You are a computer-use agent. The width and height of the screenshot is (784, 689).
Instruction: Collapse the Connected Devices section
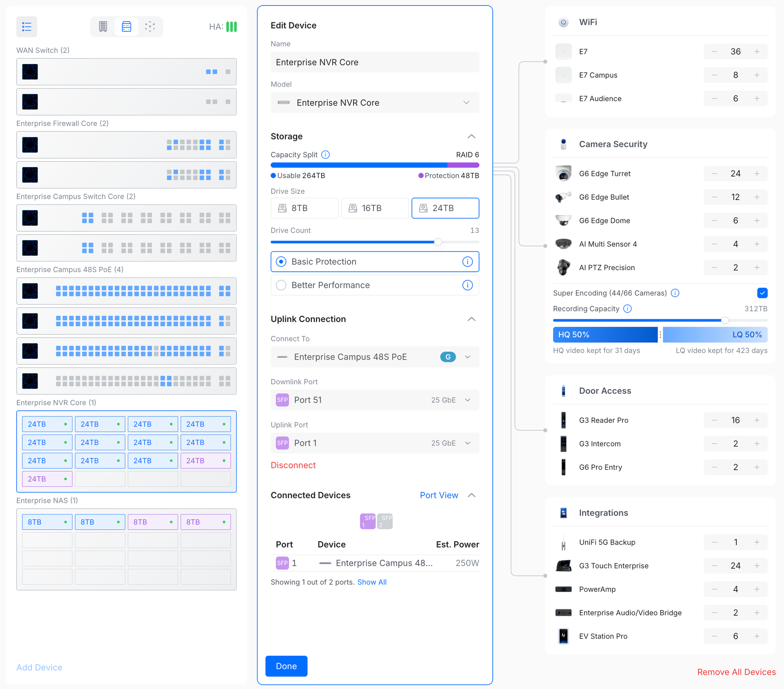472,495
